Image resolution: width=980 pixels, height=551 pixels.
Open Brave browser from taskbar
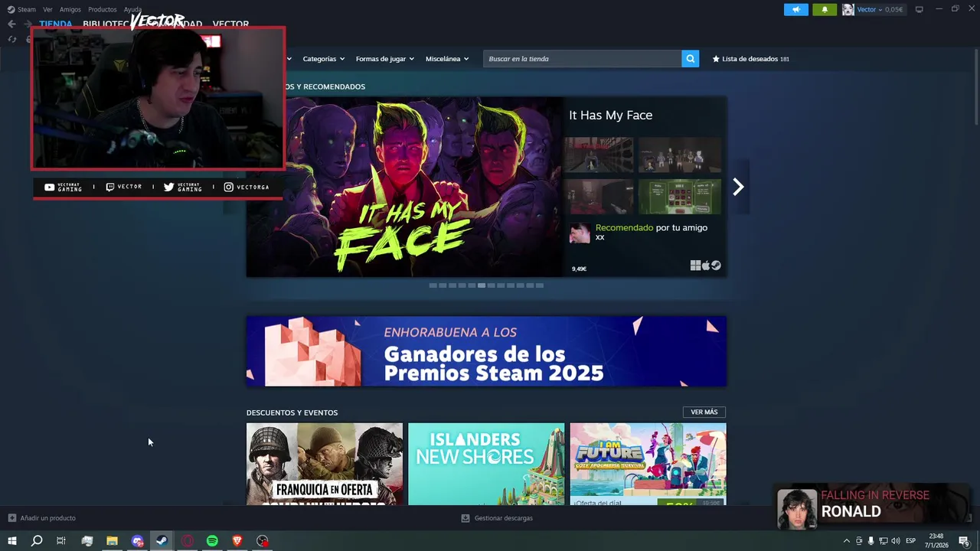pyautogui.click(x=237, y=541)
